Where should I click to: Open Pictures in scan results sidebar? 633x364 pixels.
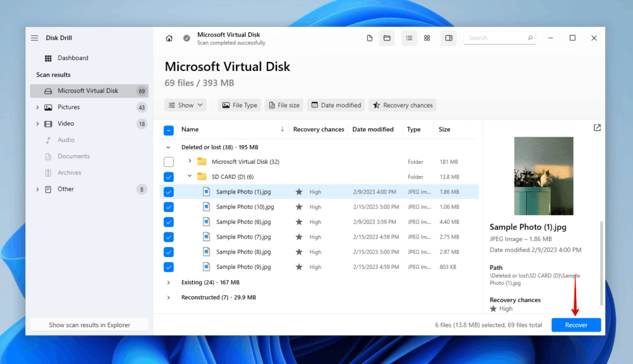coord(69,108)
